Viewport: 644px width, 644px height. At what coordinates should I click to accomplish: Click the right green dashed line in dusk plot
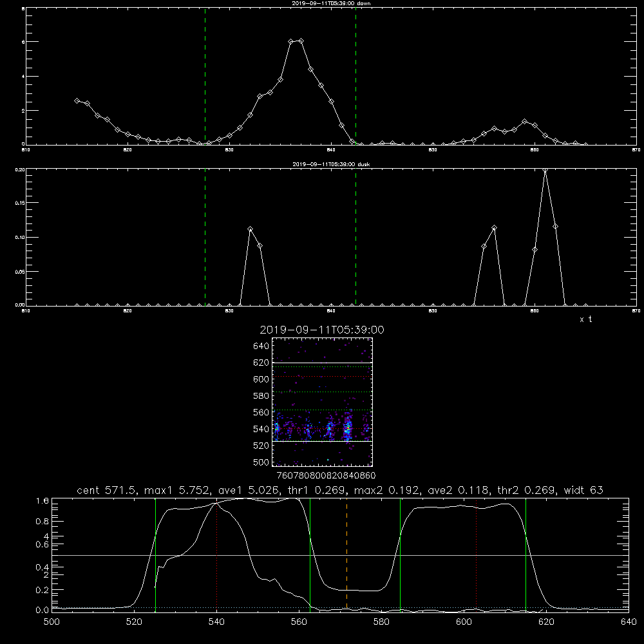pos(355,237)
